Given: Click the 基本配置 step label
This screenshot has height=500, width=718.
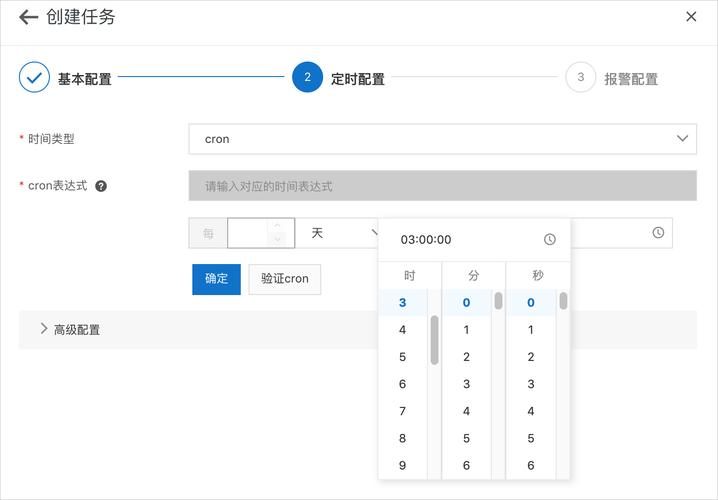Looking at the screenshot, I should click(85, 79).
